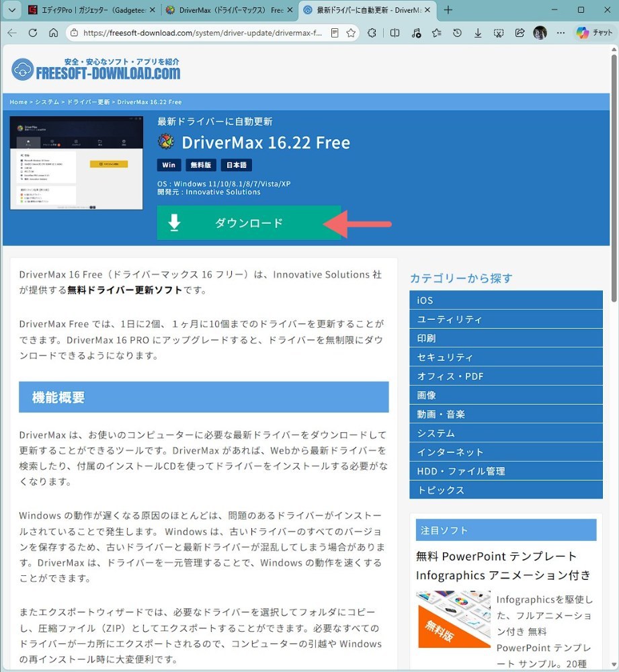
Task: Click the DriverMax colorful app icon
Action: [166, 141]
